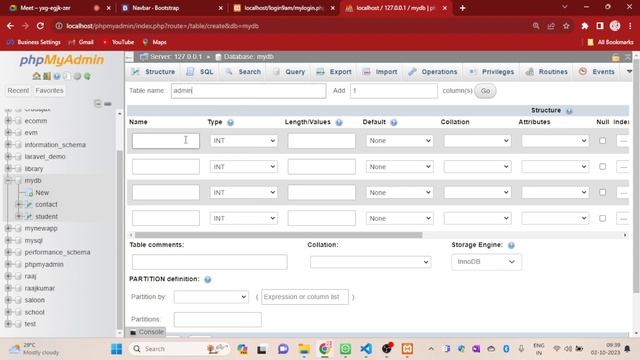The width and height of the screenshot is (640, 360).
Task: Open File Explorer from taskbar
Action: pos(304,349)
